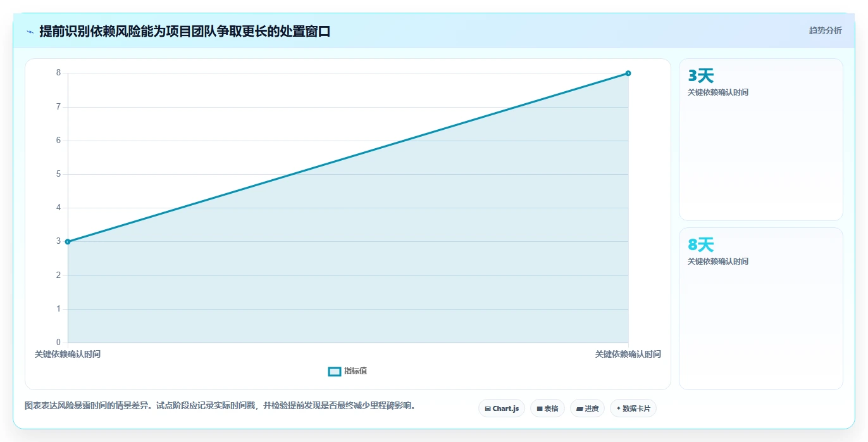This screenshot has width=868, height=442.
Task: Click the chart data point at value 8
Action: coord(628,73)
